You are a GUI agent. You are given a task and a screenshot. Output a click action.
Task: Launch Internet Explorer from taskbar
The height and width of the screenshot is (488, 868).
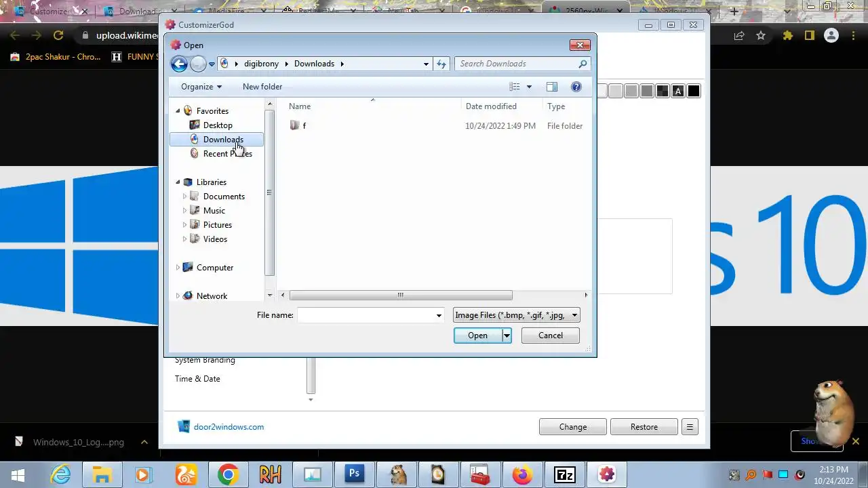coord(61,474)
